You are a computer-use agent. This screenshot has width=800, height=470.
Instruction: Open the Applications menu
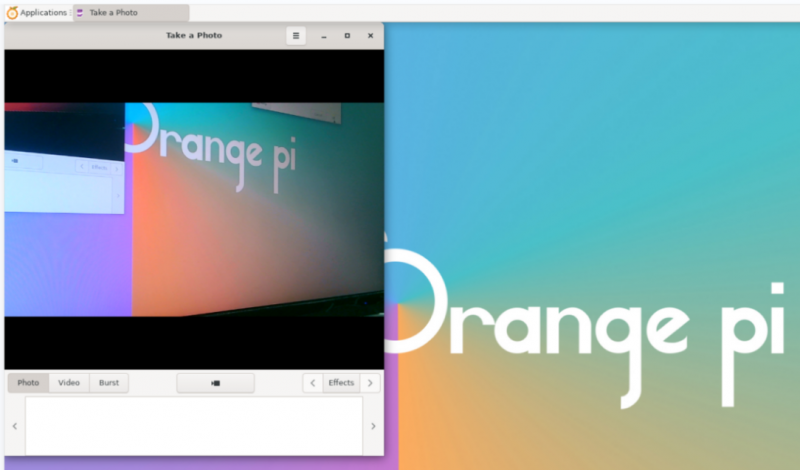point(43,12)
